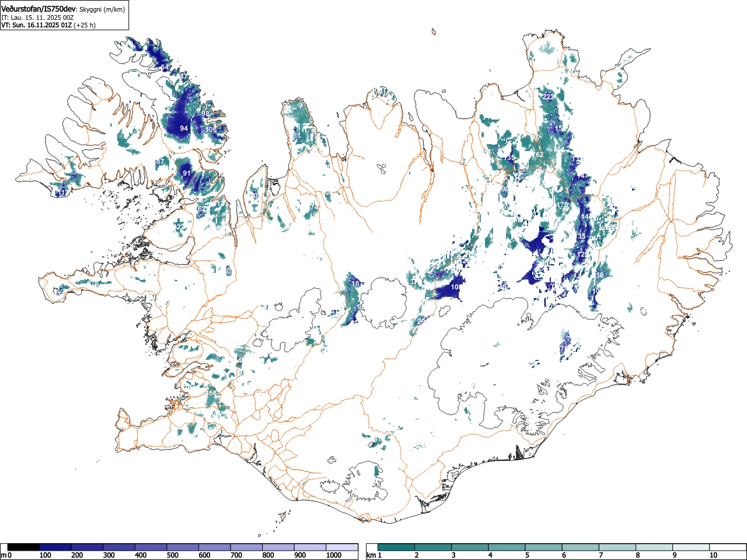Image resolution: width=747 pixels, height=560 pixels.
Task: Click the "64" value near the northwest tip
Action: coord(165,68)
